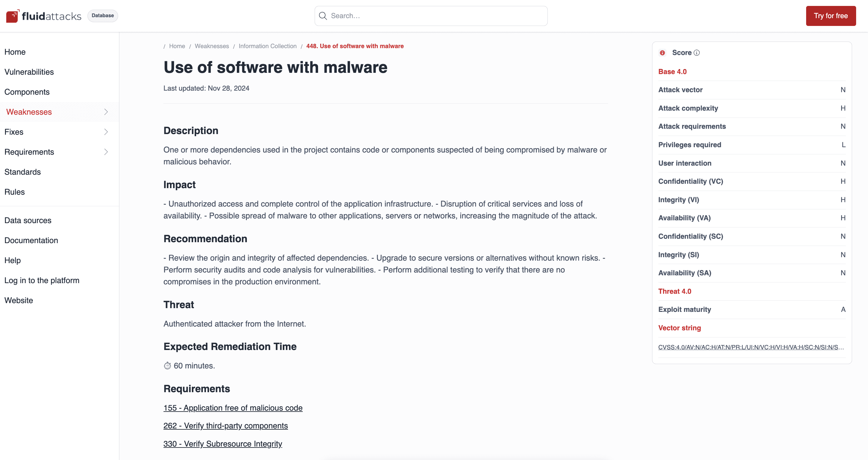Click the Confidentiality (VC) row
The height and width of the screenshot is (460, 868).
752,181
